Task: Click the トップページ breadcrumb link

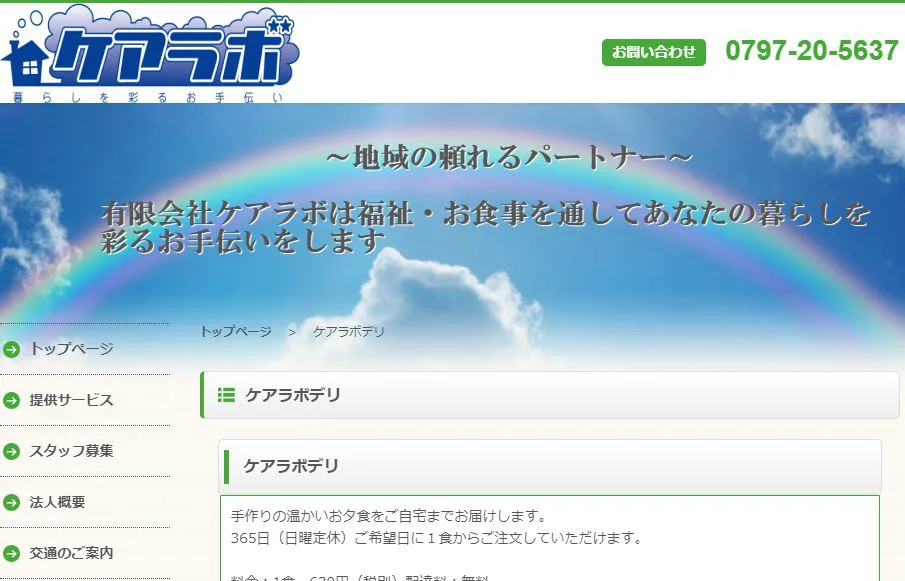Action: tap(236, 332)
